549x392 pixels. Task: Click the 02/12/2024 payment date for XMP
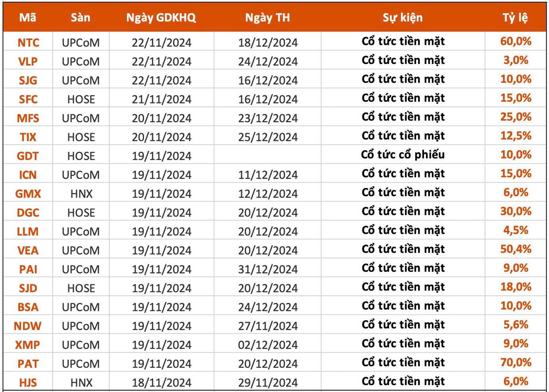tap(268, 345)
